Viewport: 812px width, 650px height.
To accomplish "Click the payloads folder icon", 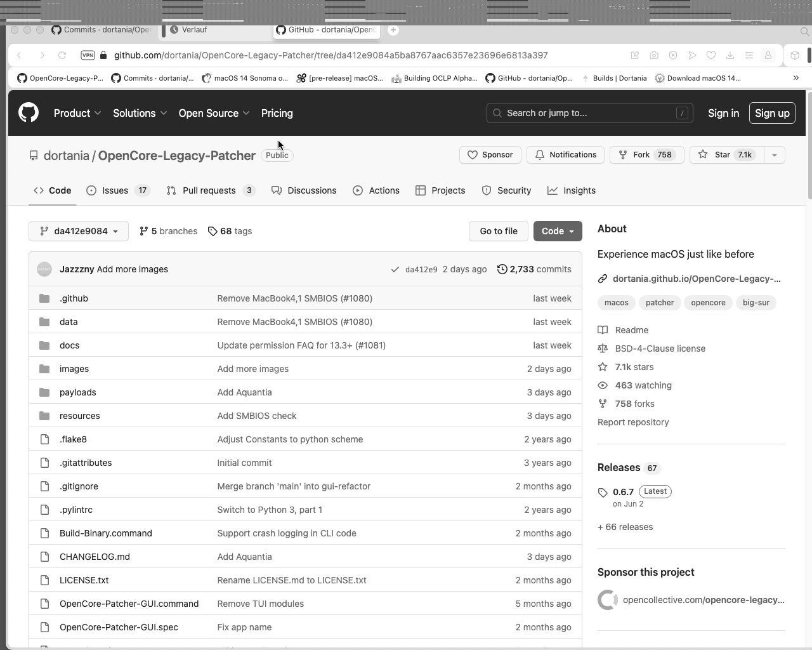I will pyautogui.click(x=44, y=392).
